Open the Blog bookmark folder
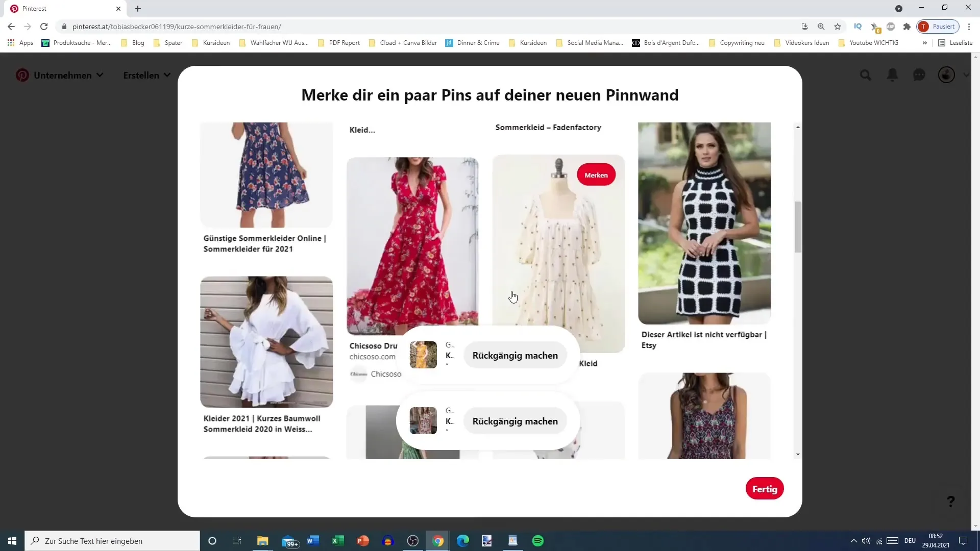This screenshot has height=551, width=980. (x=133, y=43)
